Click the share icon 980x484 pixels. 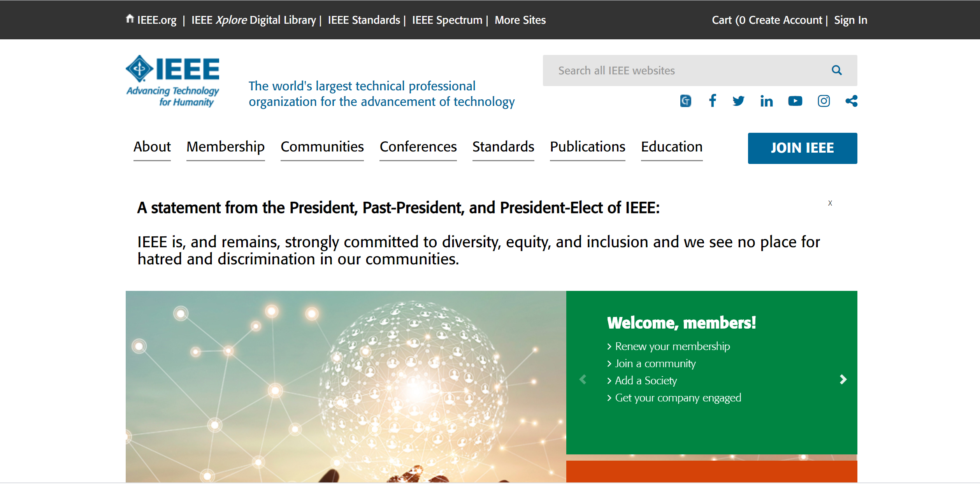[851, 101]
